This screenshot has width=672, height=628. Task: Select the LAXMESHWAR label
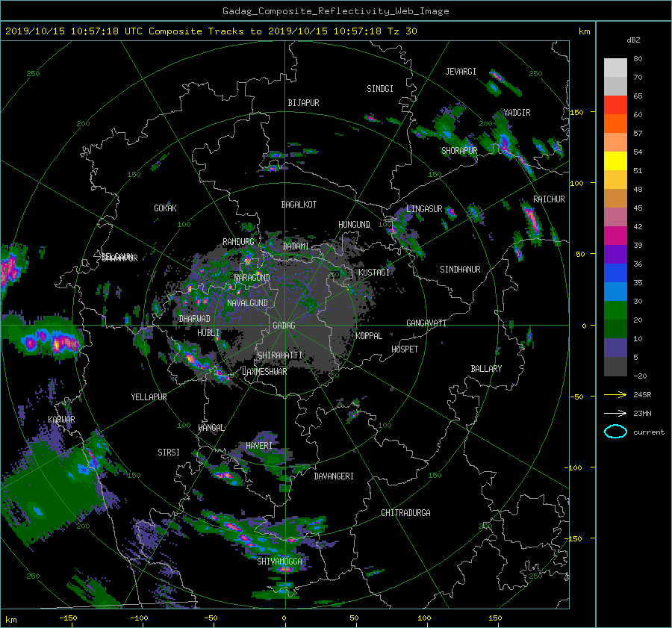pos(264,372)
